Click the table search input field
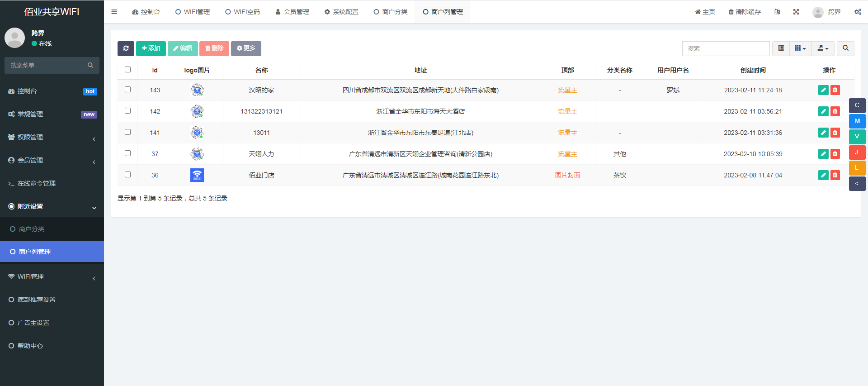Image resolution: width=868 pixels, height=386 pixels. 726,48
